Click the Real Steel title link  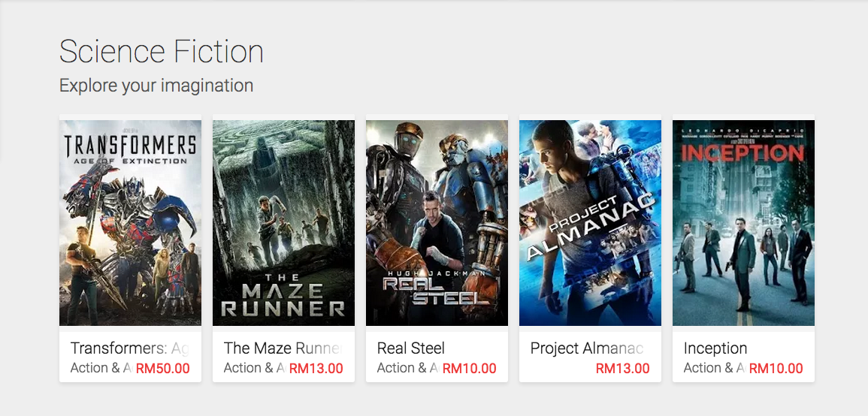tap(411, 348)
